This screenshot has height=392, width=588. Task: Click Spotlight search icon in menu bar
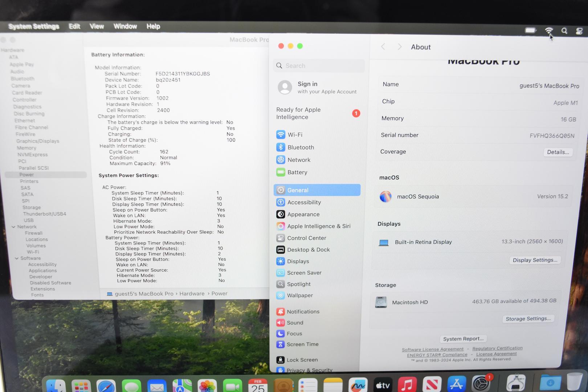pos(564,31)
